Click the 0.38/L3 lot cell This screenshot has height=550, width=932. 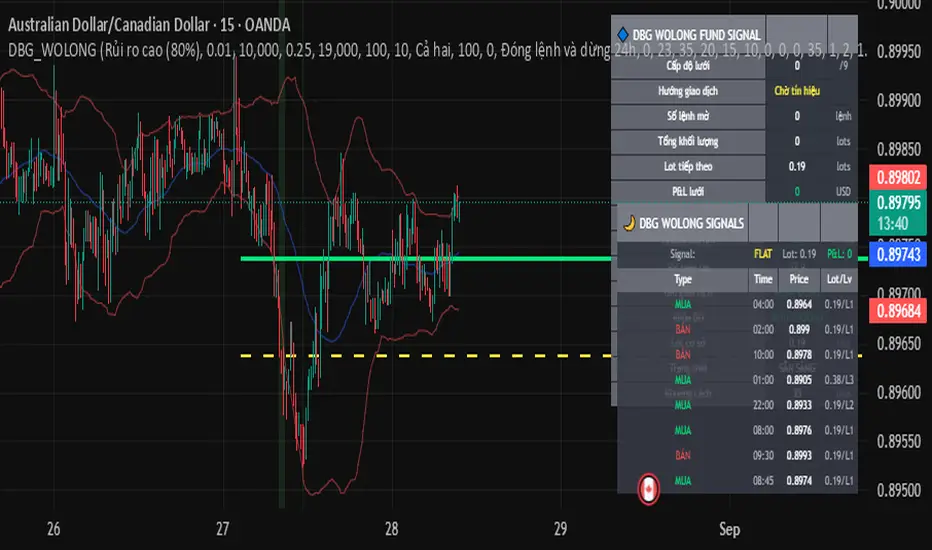pyautogui.click(x=839, y=380)
